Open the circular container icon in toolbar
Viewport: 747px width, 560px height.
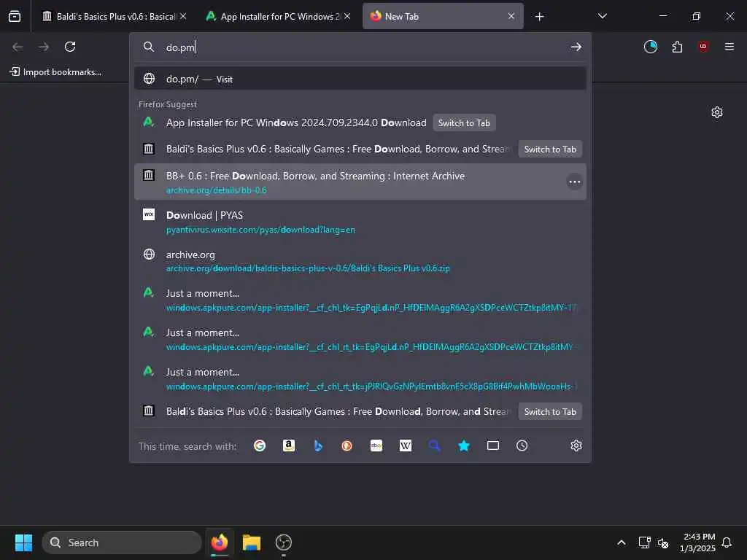point(650,47)
